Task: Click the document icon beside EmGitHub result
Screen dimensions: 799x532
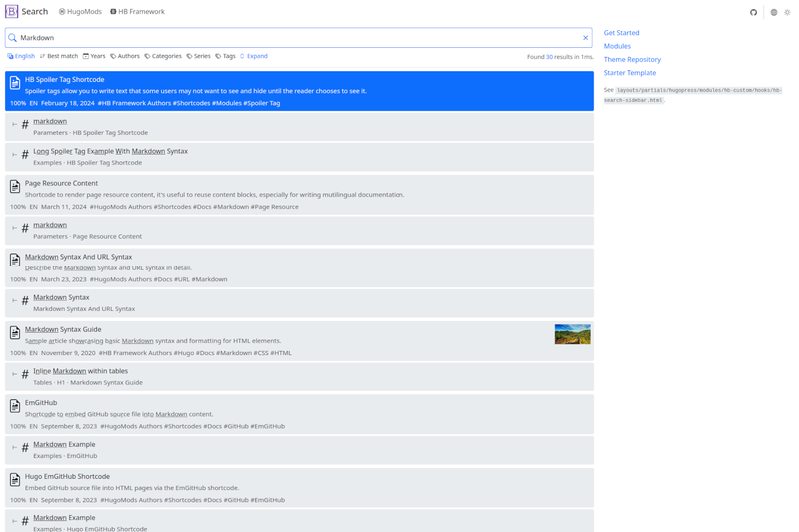Action: tap(15, 406)
